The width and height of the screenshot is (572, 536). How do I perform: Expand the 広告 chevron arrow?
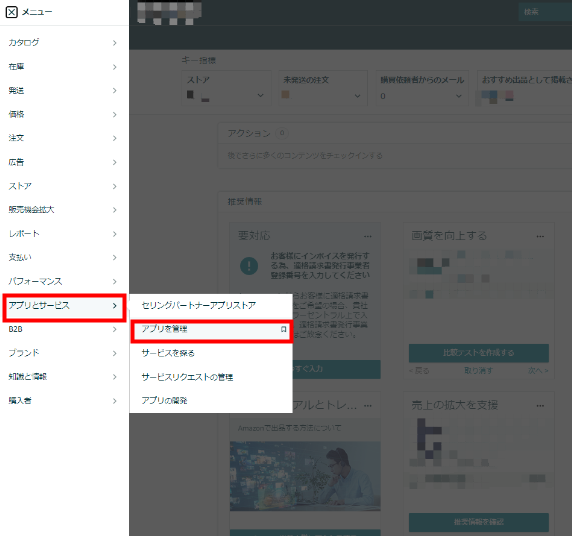tap(115, 162)
